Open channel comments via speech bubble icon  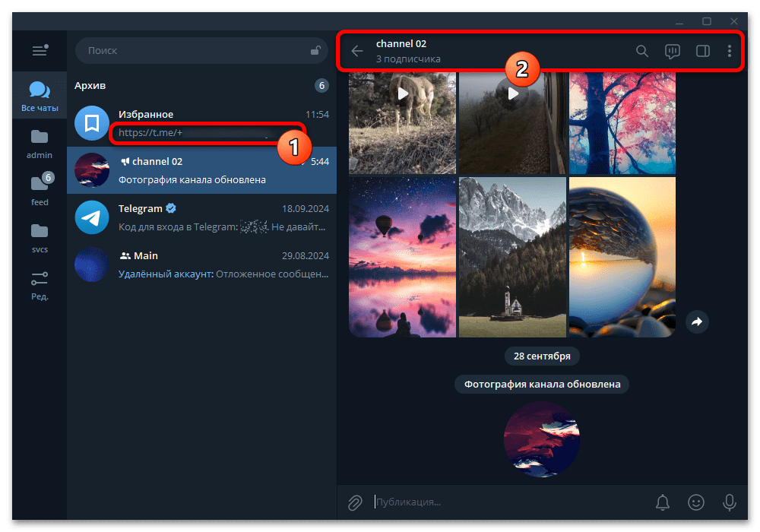click(x=673, y=51)
